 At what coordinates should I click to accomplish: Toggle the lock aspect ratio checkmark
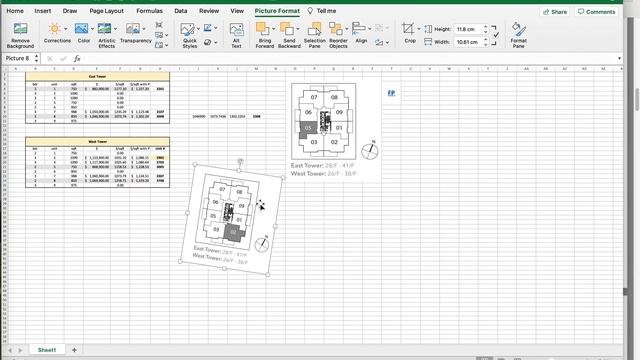coord(495,35)
